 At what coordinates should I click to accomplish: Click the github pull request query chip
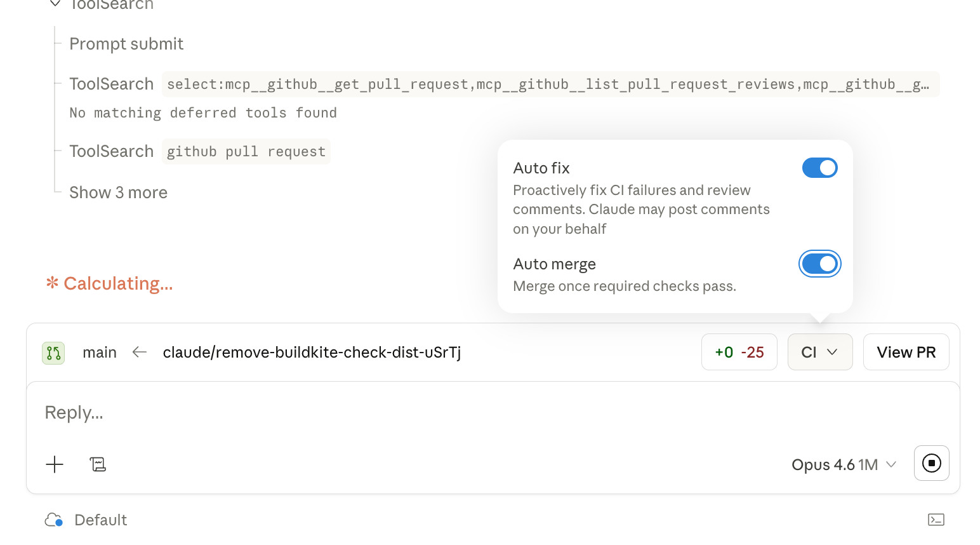[x=246, y=151]
